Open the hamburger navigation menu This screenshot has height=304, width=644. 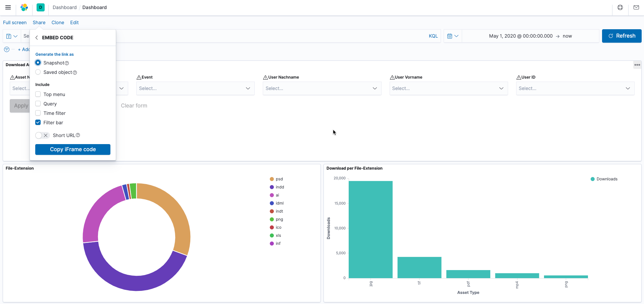point(8,7)
